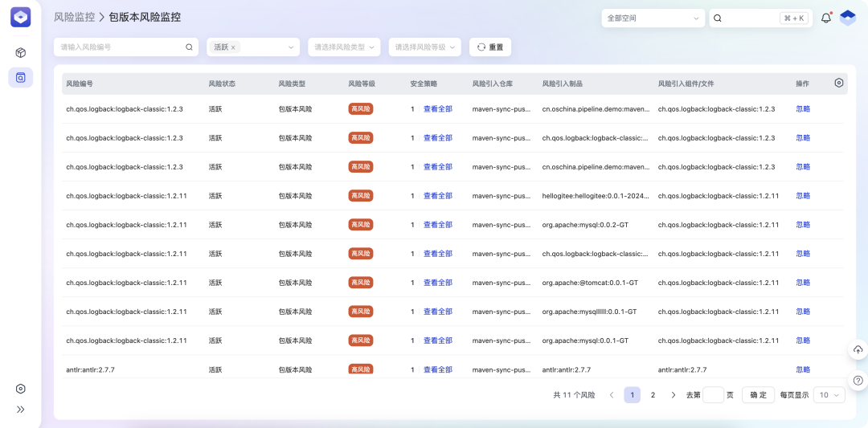868x428 pixels.
Task: Go to page 2 in pagination
Action: 653,395
